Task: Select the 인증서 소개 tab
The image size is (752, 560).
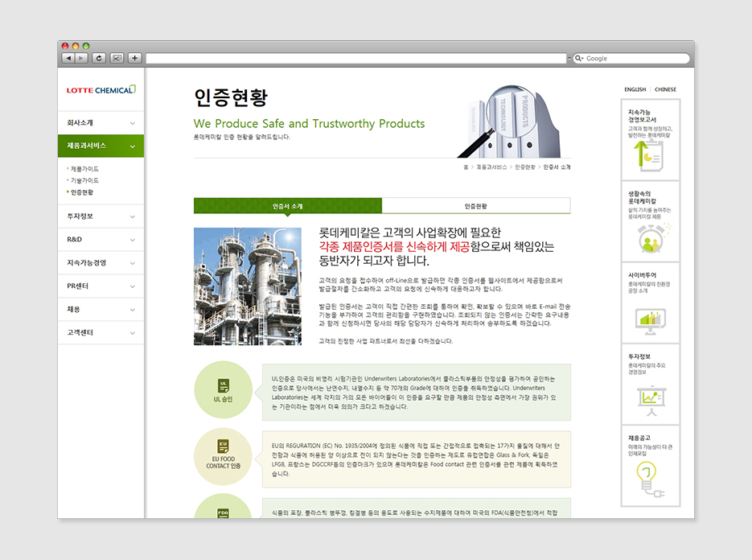Action: click(288, 206)
